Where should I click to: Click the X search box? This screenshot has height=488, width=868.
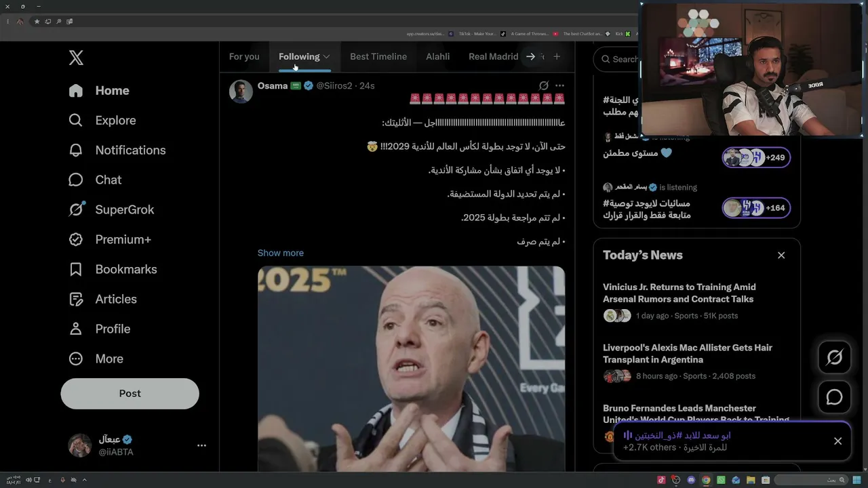click(x=617, y=59)
